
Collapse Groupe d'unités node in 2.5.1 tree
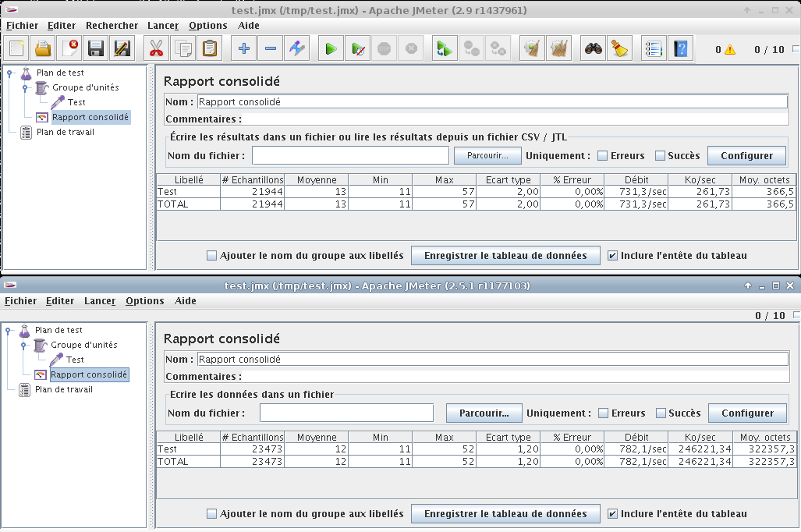23,345
